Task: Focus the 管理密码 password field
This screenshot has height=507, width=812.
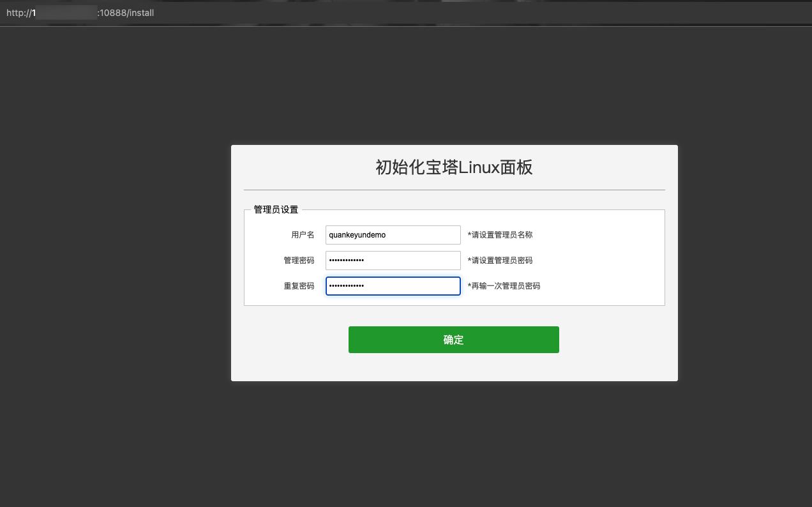Action: pos(393,261)
